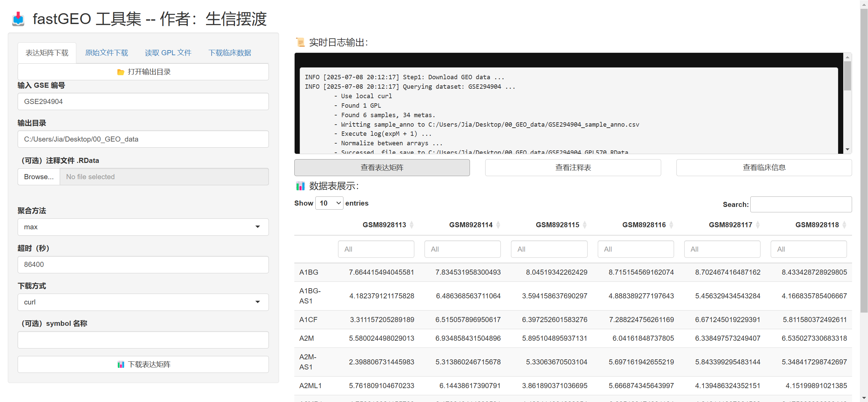Open the 读取 GPL 文件 tab
Viewport: 868px width, 402px height.
pos(168,53)
